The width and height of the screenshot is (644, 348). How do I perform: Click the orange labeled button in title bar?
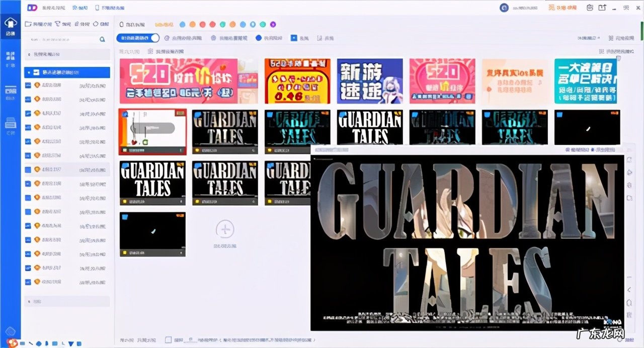(562, 8)
